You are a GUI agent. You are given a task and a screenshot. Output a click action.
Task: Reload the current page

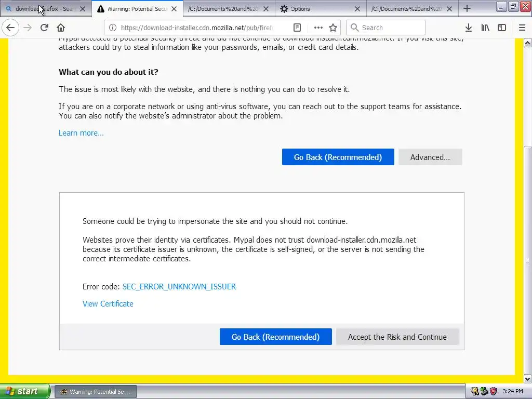[44, 28]
